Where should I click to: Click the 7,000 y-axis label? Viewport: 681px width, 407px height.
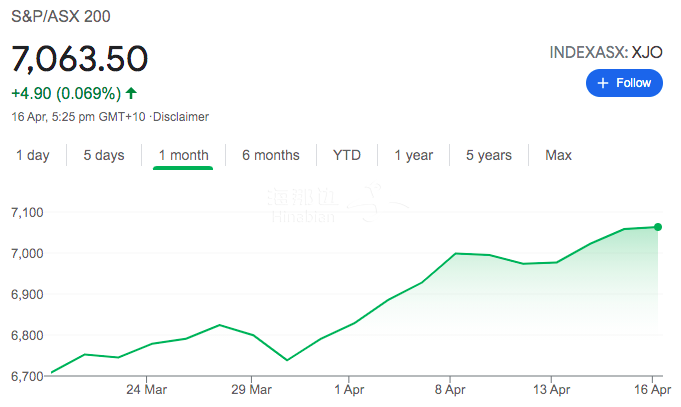[27, 253]
